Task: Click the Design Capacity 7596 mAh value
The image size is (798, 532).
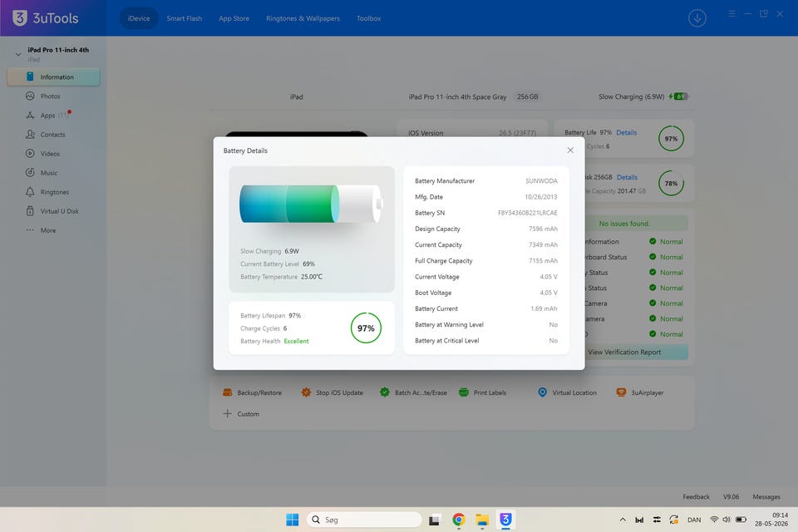Action: point(543,229)
